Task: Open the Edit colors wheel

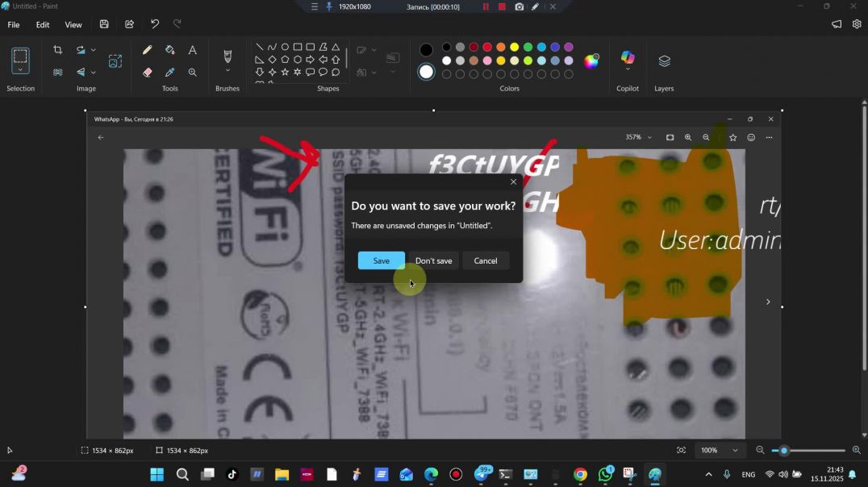Action: click(x=591, y=61)
